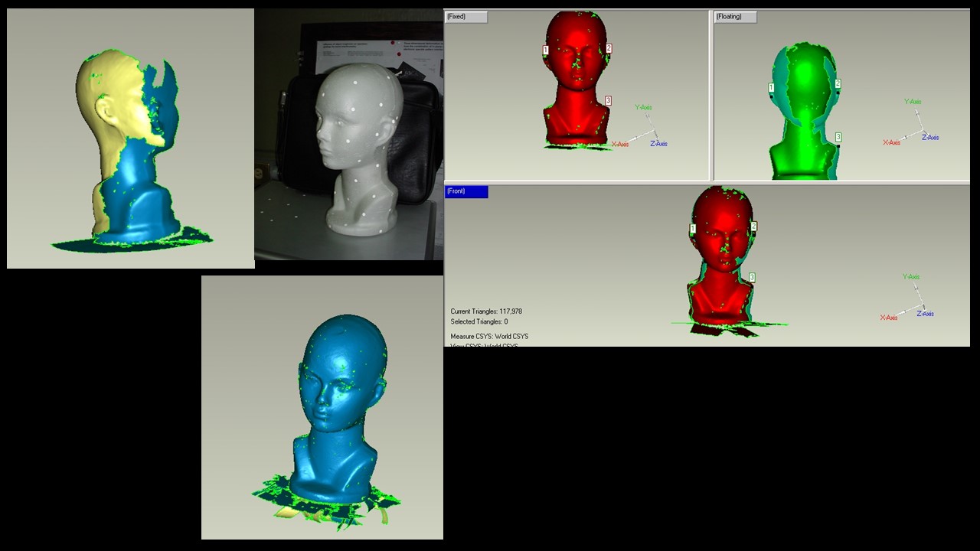980x551 pixels.
Task: Pick point marker 1 in Floating viewport
Action: click(771, 88)
